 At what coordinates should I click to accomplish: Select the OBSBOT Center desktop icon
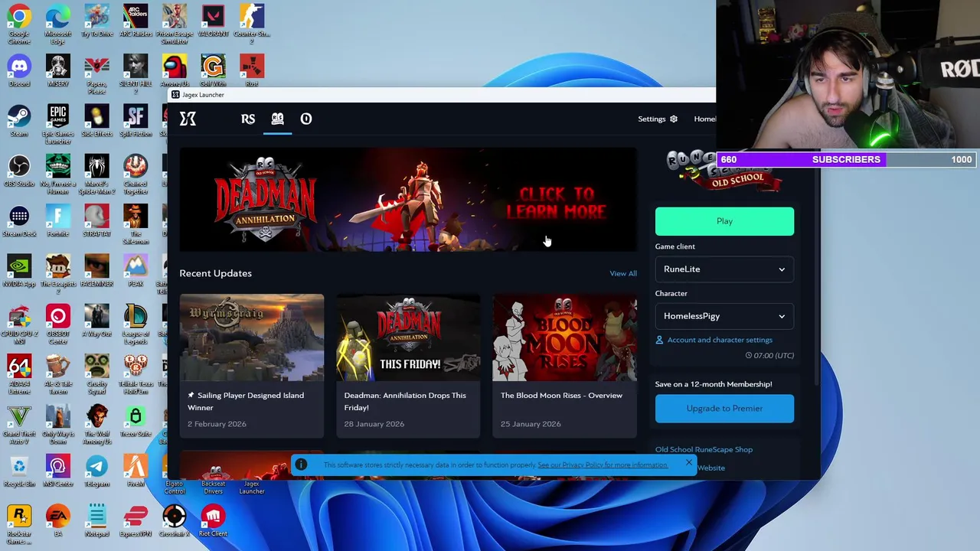(57, 321)
